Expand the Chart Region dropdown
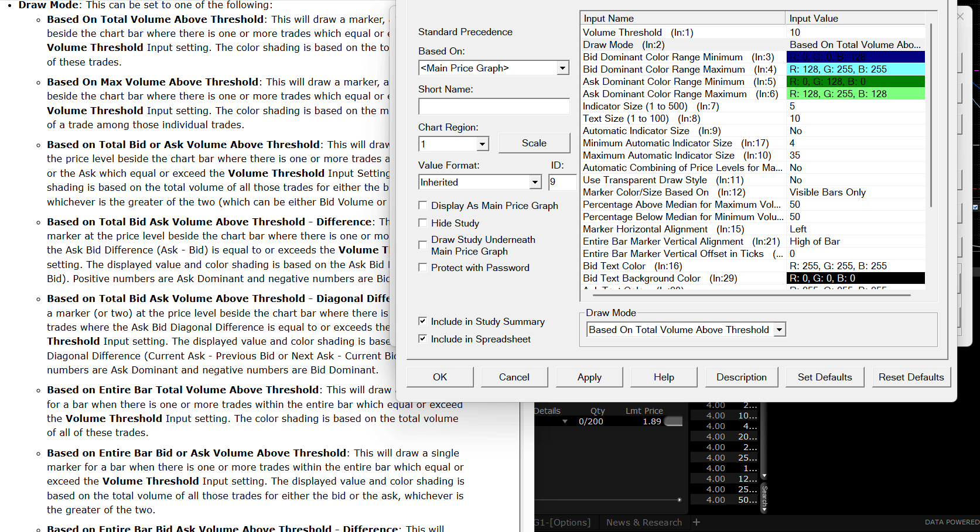Screen dimensions: 980x532 [482, 144]
